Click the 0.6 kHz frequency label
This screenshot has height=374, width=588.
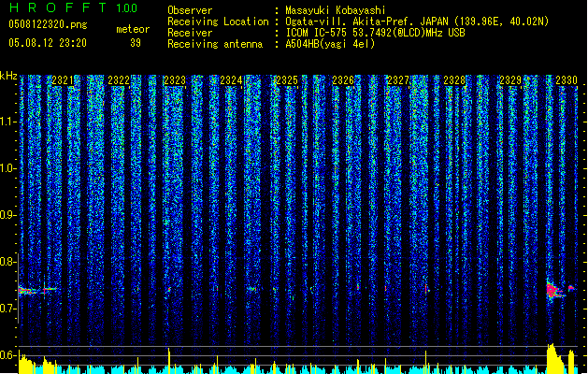[x=7, y=355]
